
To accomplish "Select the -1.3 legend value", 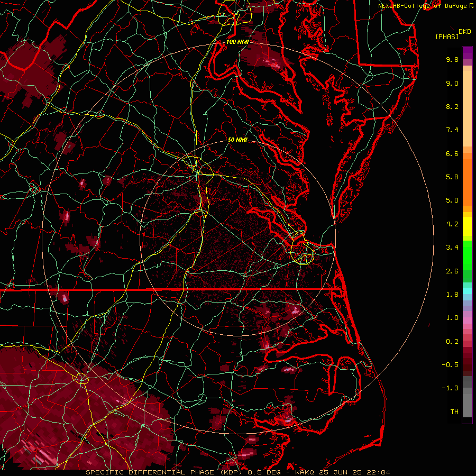I will coord(450,388).
